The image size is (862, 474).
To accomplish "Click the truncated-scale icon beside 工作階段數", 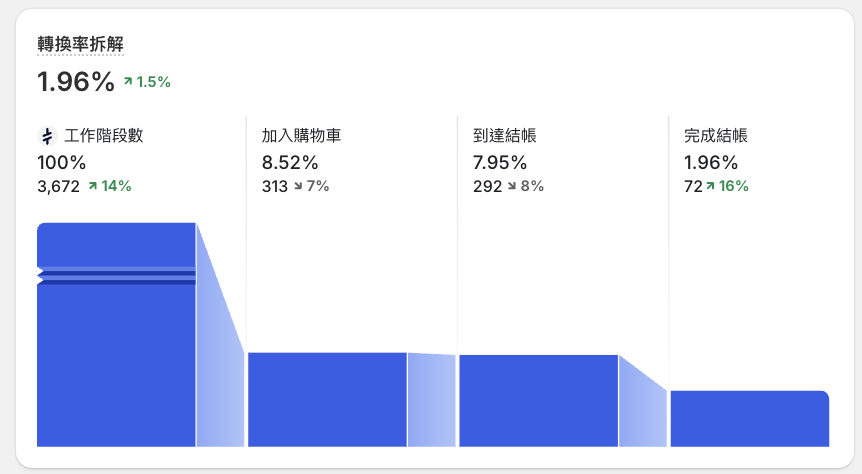I will [47, 136].
